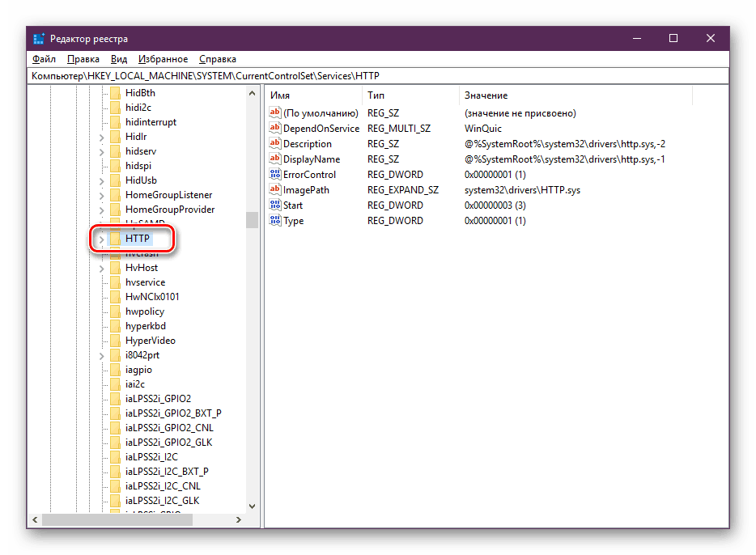Image resolution: width=756 pixels, height=555 pixels.
Task: Click the tree scroll down arrow
Action: [253, 506]
